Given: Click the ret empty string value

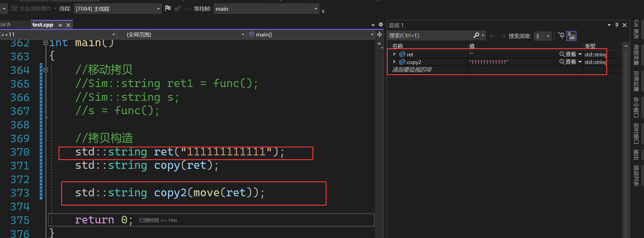Looking at the screenshot, I should pos(471,54).
